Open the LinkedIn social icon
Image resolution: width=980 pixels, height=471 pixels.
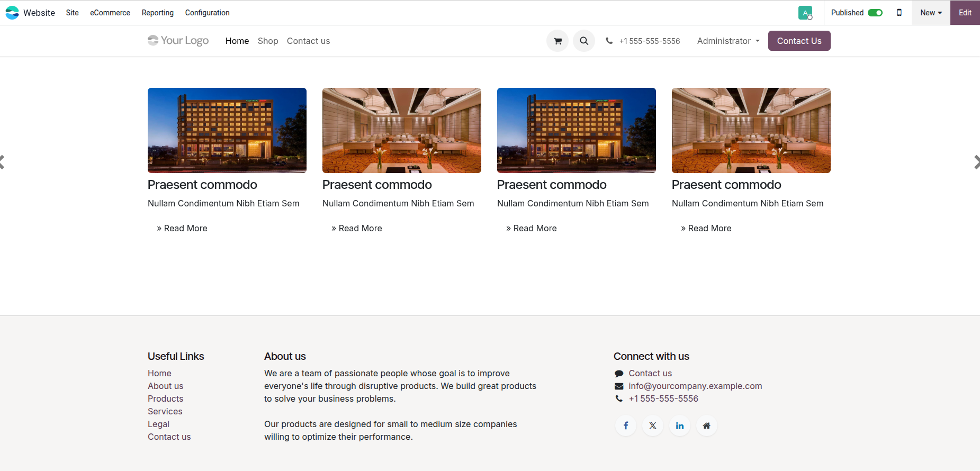pos(680,425)
